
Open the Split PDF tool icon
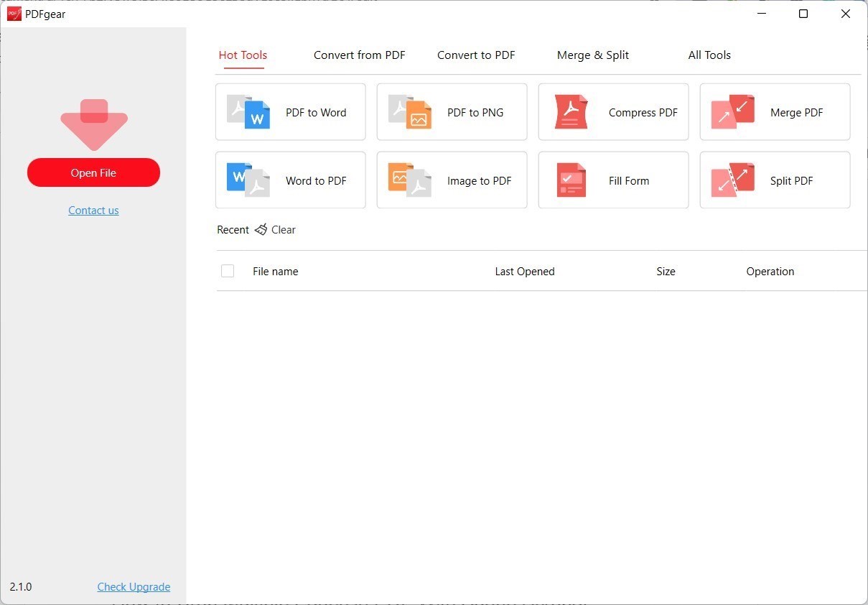(733, 180)
